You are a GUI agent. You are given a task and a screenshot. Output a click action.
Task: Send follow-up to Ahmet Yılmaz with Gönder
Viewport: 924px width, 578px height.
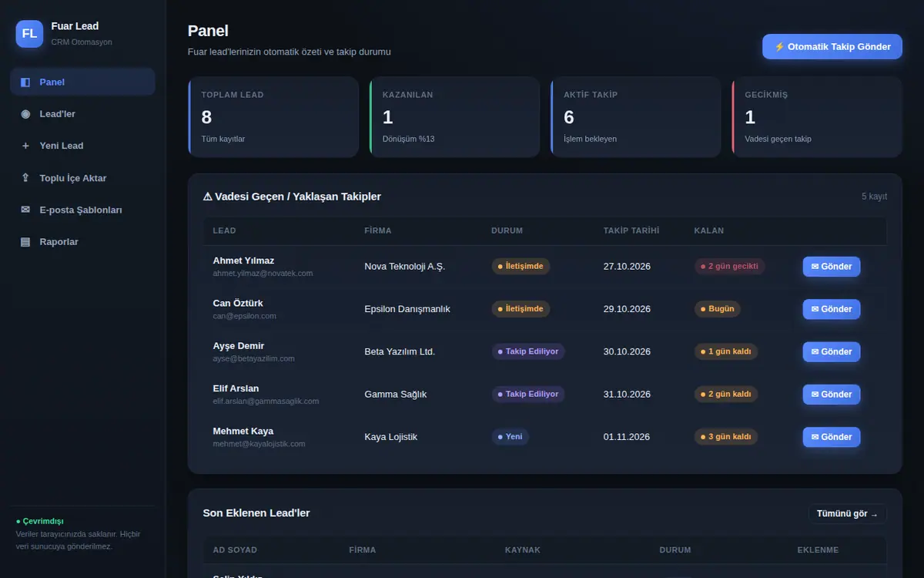click(x=832, y=267)
